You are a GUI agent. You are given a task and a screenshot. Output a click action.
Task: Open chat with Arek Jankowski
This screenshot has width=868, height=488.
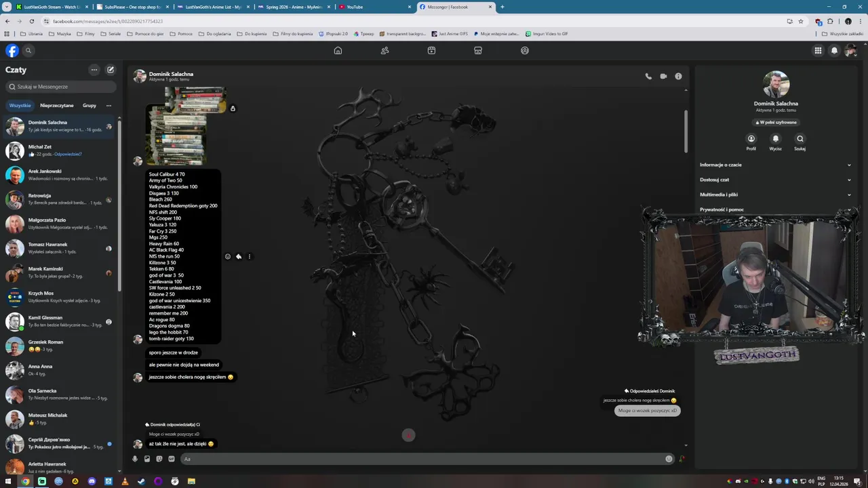(60, 175)
